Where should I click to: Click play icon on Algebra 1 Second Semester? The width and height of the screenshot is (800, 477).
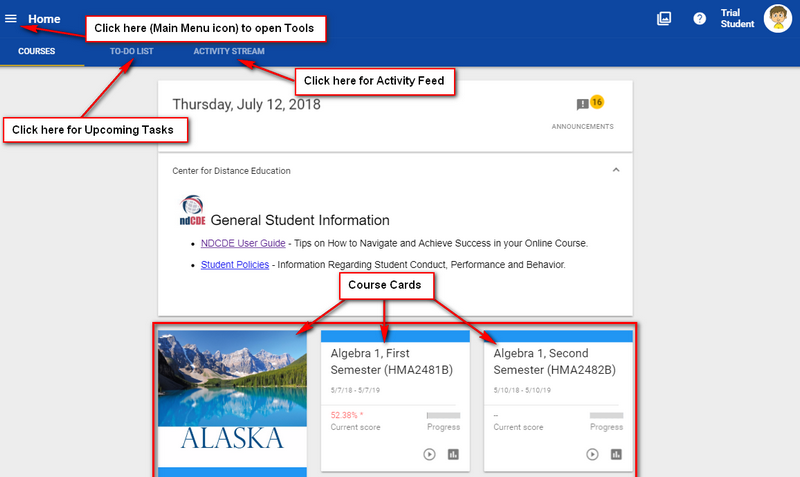[x=592, y=454]
